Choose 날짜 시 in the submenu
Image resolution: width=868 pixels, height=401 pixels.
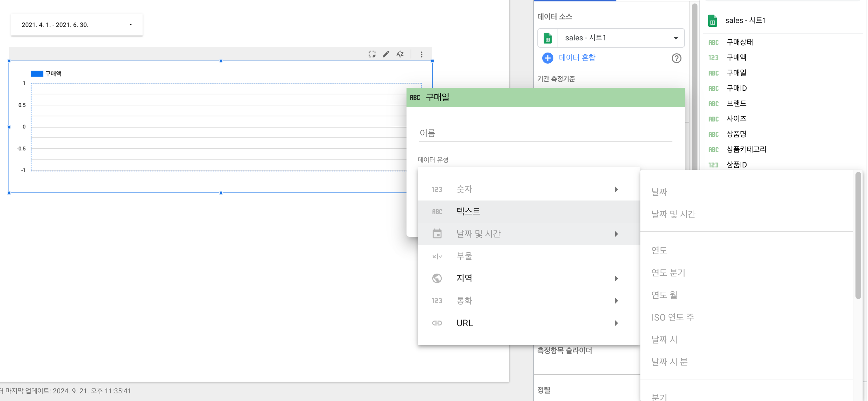click(x=747, y=339)
